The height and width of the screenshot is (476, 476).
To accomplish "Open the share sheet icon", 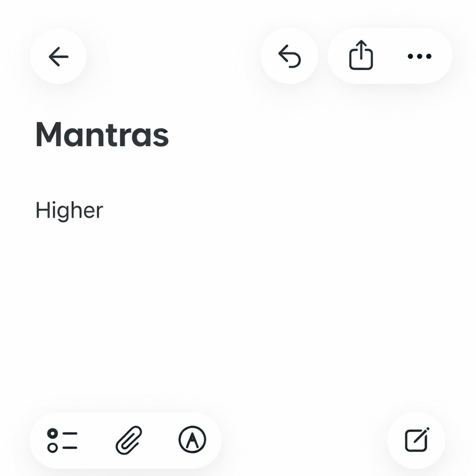I will click(361, 56).
